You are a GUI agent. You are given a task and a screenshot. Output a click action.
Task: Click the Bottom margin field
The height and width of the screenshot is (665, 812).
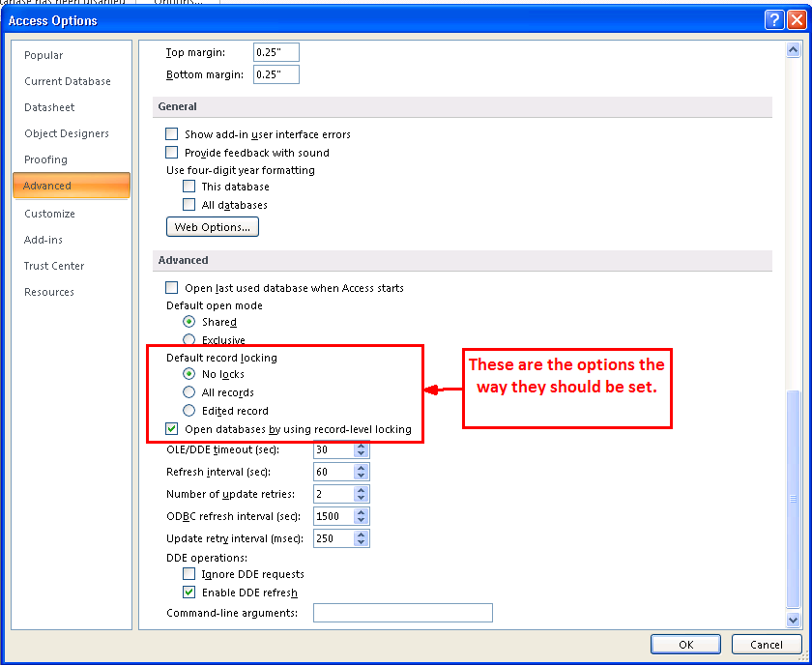pyautogui.click(x=276, y=74)
